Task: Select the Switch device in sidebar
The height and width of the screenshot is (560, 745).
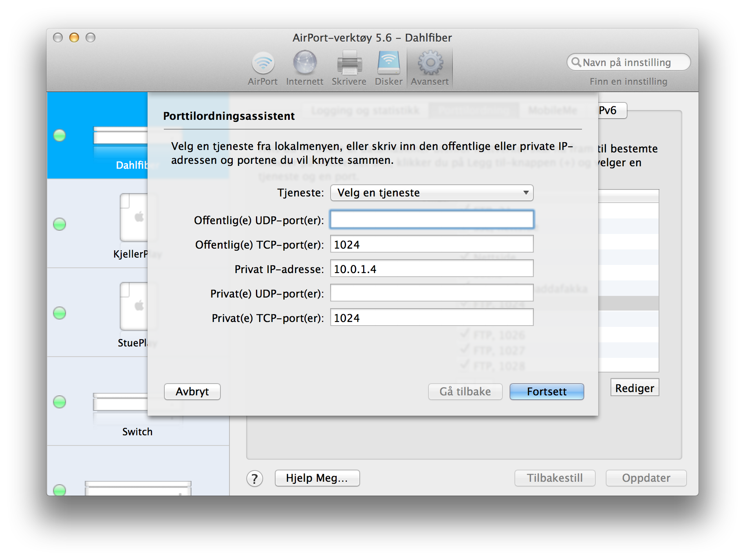Action: 138,401
